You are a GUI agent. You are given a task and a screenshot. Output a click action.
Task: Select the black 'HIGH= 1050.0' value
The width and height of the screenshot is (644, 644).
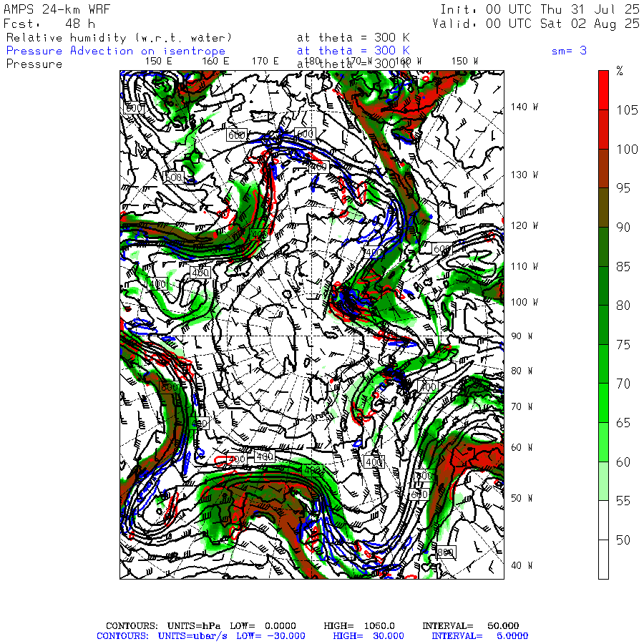(359, 626)
